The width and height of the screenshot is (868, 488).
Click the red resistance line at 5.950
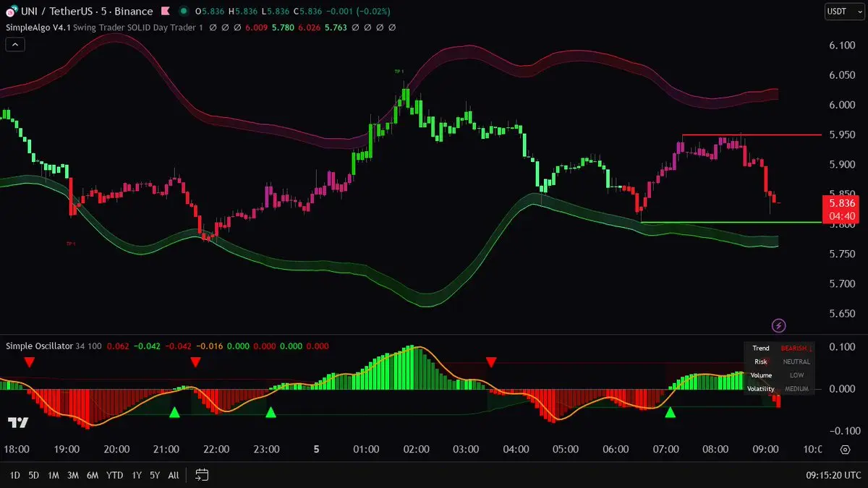[752, 135]
